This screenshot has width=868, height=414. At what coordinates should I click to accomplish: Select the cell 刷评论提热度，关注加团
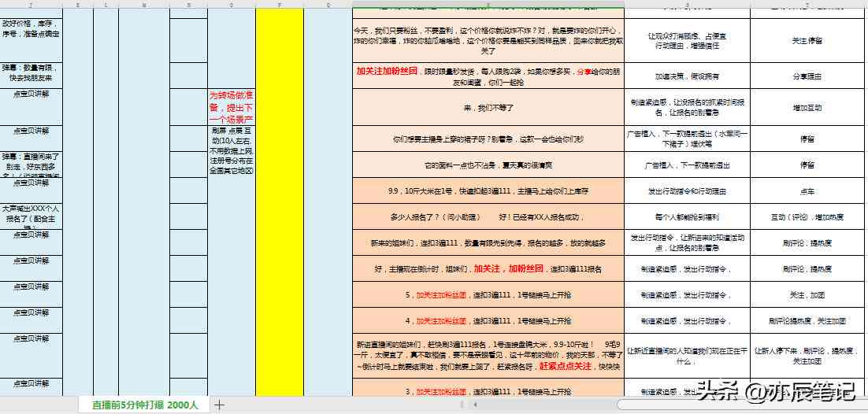[807, 320]
